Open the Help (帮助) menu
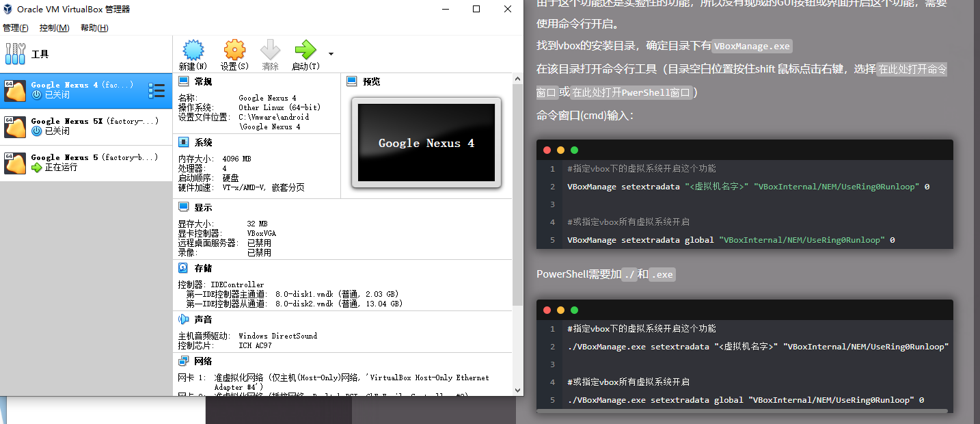Viewport: 980px width, 424px height. pos(94,28)
